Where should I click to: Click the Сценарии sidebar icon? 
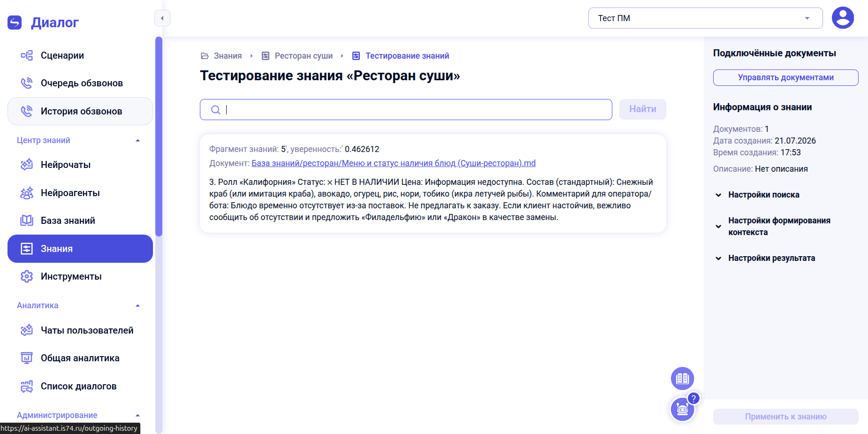[27, 55]
